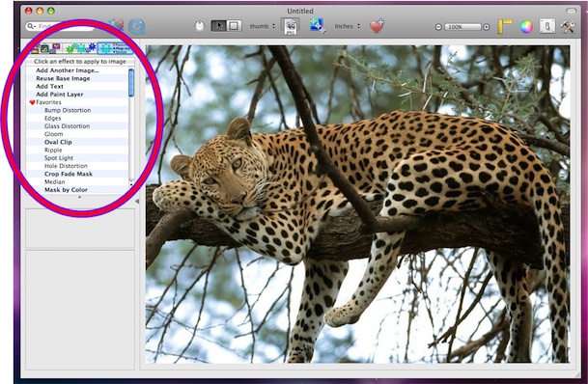Click the red heart add-favorite icon
Image resolution: width=588 pixels, height=384 pixels.
click(x=377, y=26)
